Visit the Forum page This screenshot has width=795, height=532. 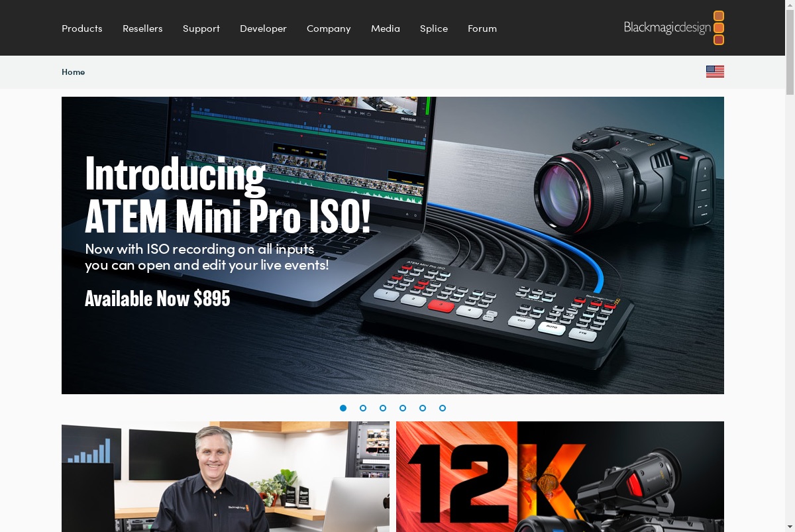pos(482,28)
